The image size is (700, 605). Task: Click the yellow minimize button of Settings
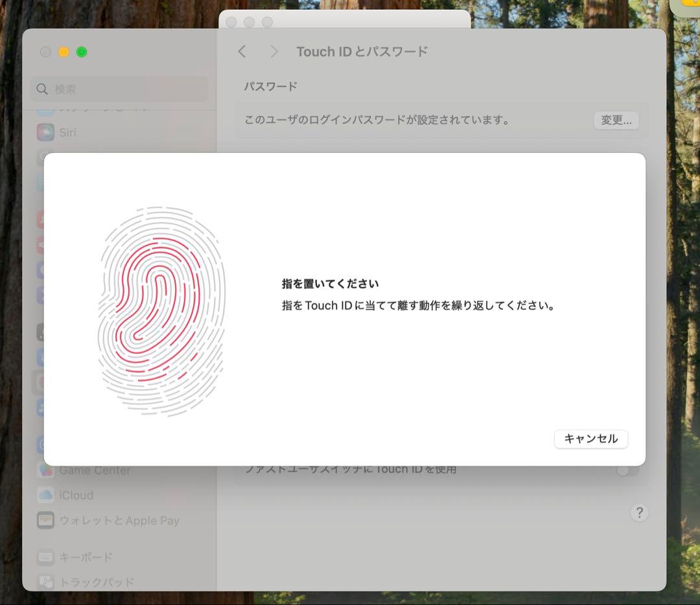[64, 52]
